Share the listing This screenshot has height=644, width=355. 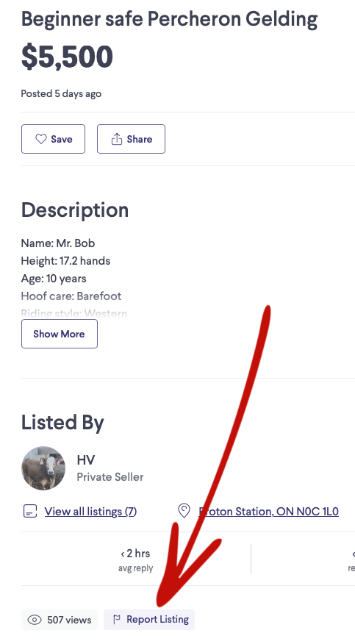point(131,139)
